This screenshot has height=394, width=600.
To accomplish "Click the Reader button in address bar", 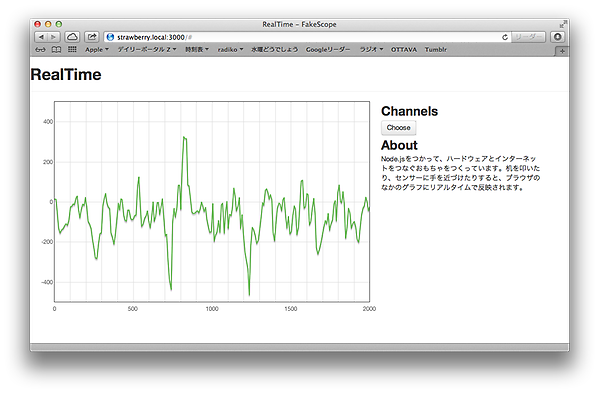I will [x=528, y=37].
